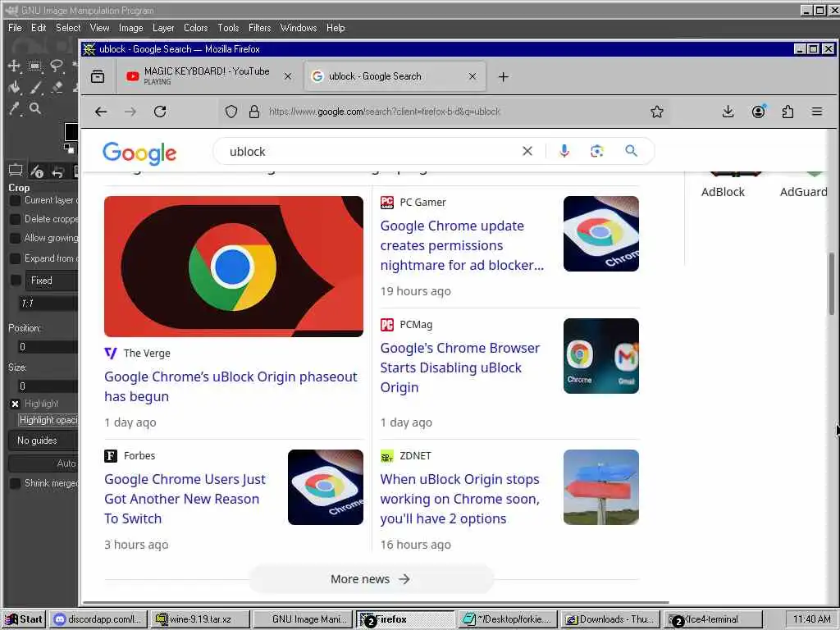The height and width of the screenshot is (630, 840).
Task: Enable the Allow growing checkbox
Action: 16,238
